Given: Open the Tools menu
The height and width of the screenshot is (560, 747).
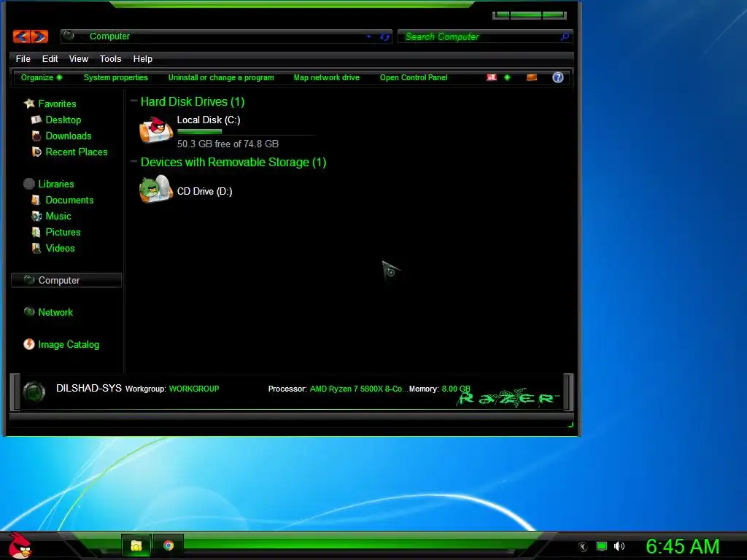Looking at the screenshot, I should pyautogui.click(x=111, y=58).
